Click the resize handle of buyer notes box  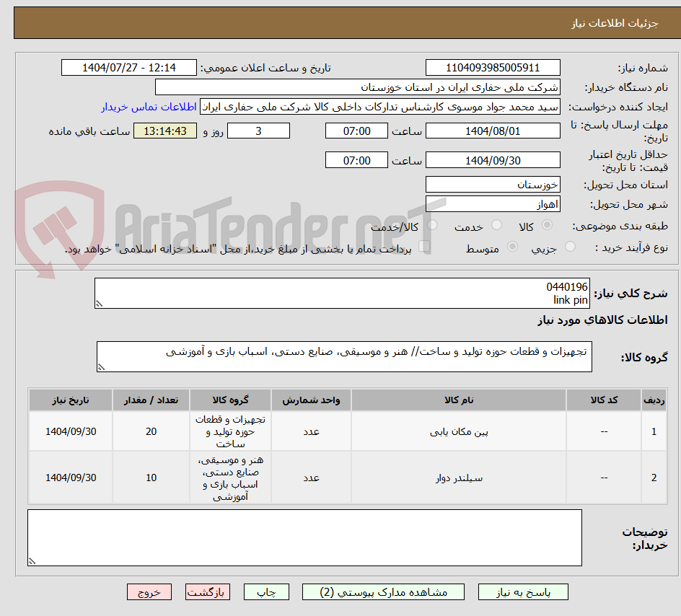32,561
